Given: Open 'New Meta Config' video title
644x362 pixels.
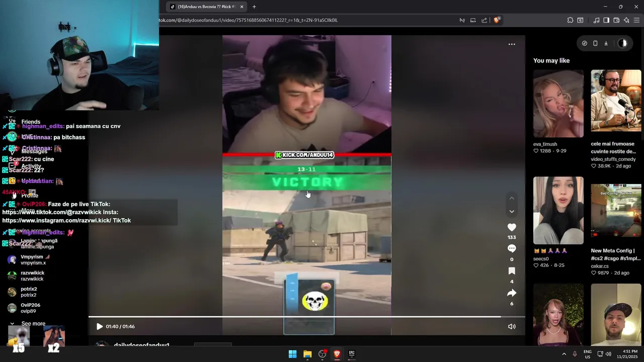Looking at the screenshot, I should point(616,254).
